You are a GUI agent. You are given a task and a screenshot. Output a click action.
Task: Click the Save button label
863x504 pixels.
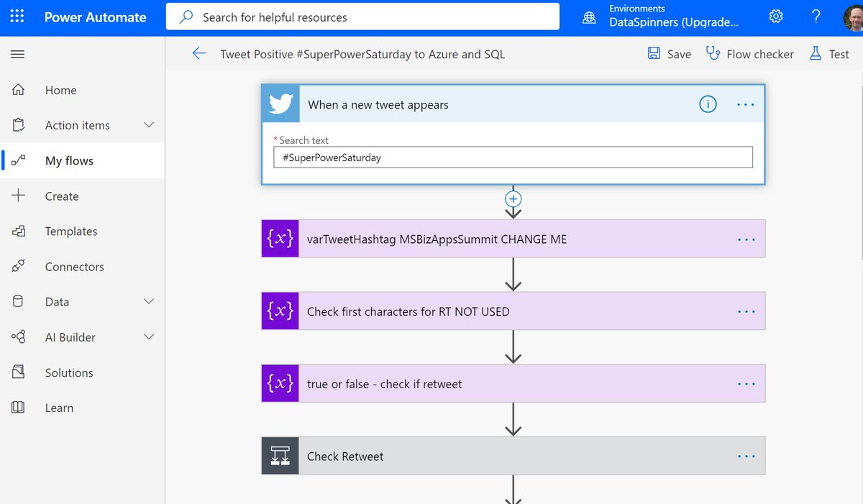[679, 54]
